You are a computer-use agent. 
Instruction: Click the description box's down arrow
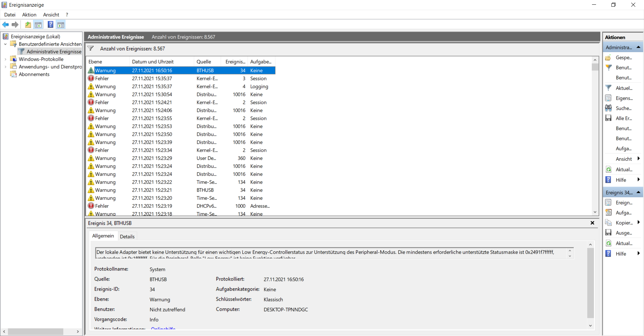coord(570,256)
